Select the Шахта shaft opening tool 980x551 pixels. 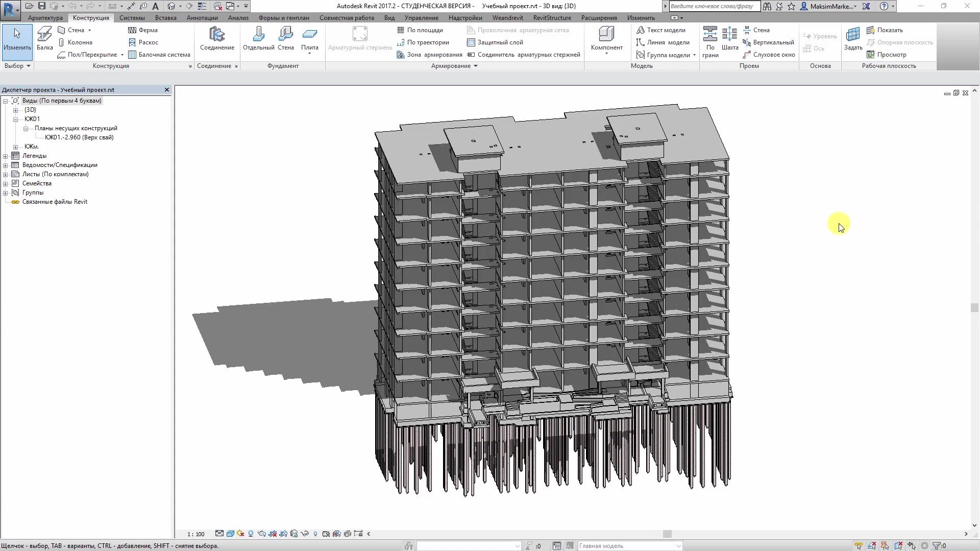pyautogui.click(x=730, y=39)
